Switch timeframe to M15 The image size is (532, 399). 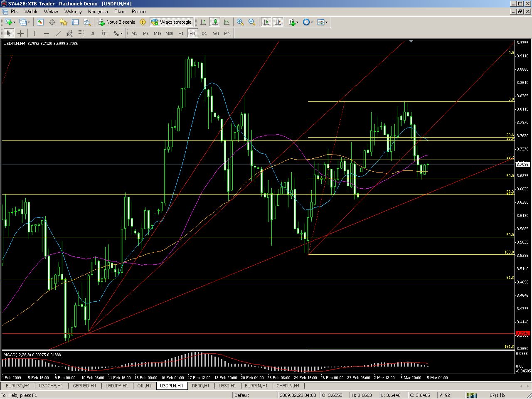[x=158, y=33]
